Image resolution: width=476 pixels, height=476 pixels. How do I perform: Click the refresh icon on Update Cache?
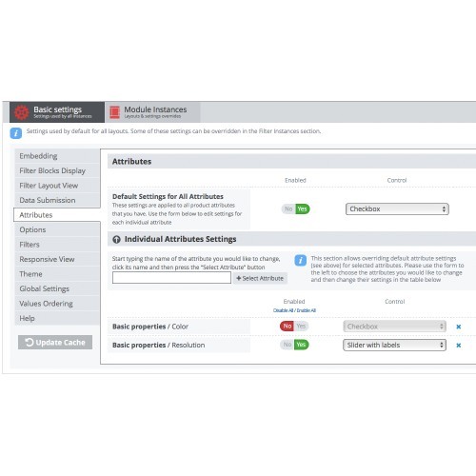point(30,342)
